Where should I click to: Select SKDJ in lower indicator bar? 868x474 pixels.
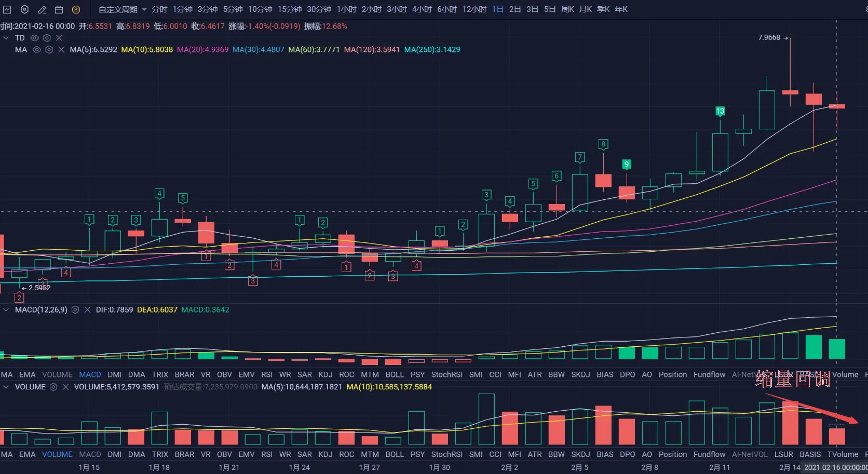coord(580,454)
